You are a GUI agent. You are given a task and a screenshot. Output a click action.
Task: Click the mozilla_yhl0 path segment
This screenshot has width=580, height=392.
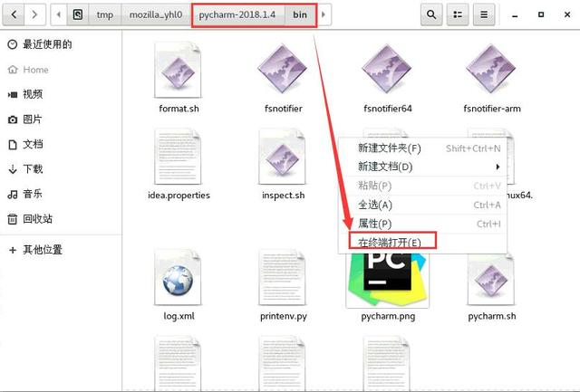156,14
